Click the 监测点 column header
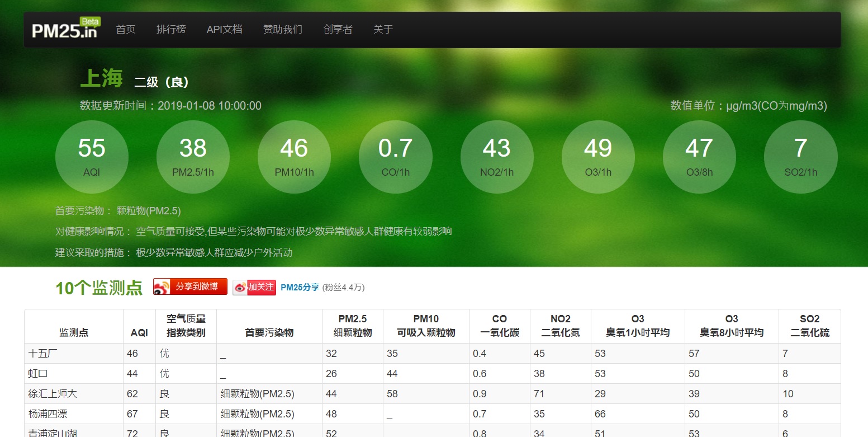 (74, 332)
